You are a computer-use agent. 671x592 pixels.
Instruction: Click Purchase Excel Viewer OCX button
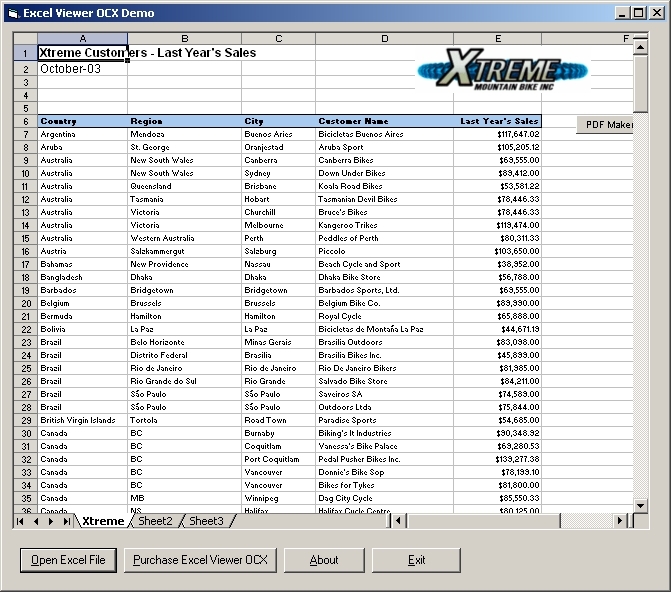coord(200,560)
